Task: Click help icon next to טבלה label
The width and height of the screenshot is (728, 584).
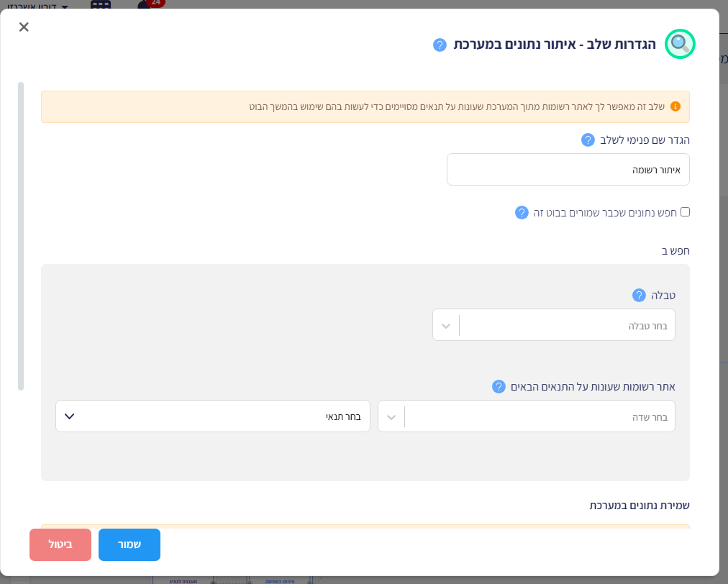Action: click(x=639, y=296)
